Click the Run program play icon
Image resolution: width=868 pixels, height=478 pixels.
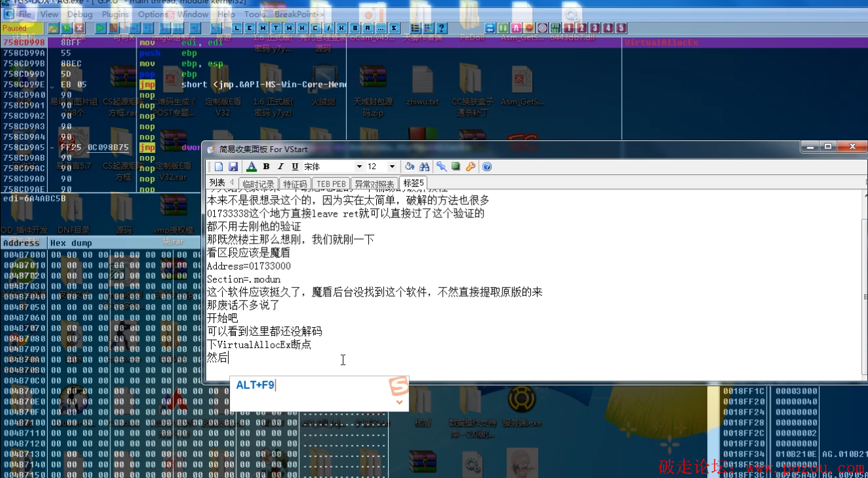point(100,28)
